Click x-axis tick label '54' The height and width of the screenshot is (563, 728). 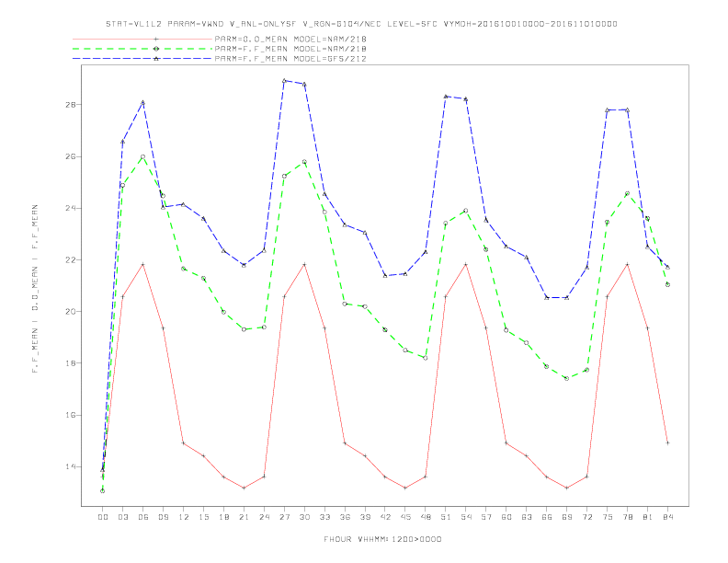[466, 517]
